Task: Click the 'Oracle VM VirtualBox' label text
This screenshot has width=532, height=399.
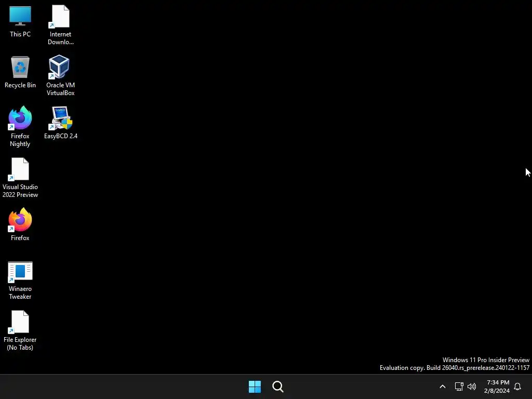Action: pyautogui.click(x=60, y=89)
